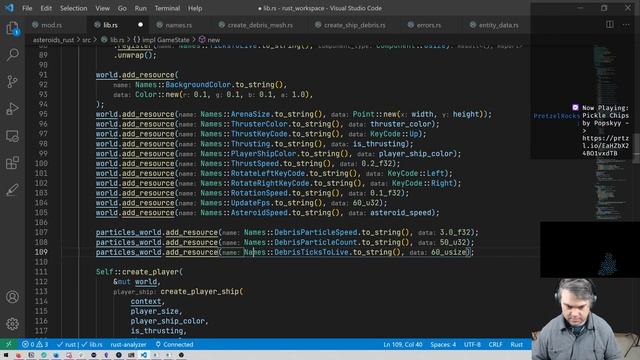Open the editor More Actions ellipsis
640x360 pixels.
point(626,24)
